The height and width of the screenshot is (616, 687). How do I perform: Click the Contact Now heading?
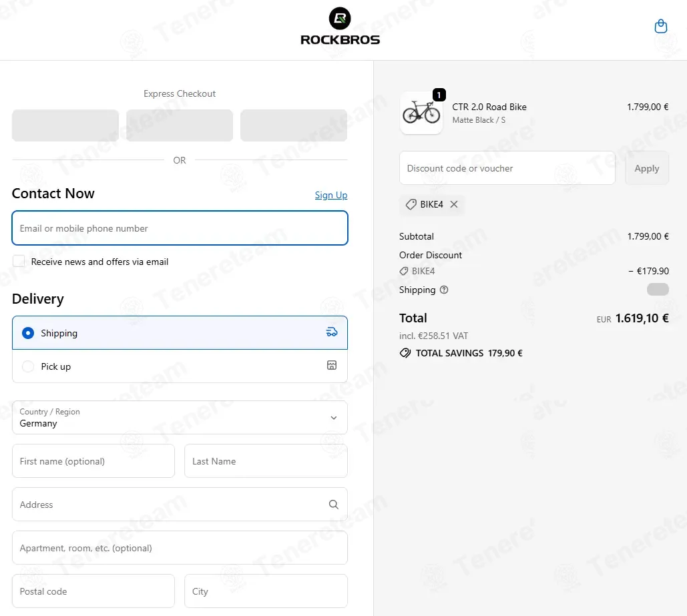point(53,194)
